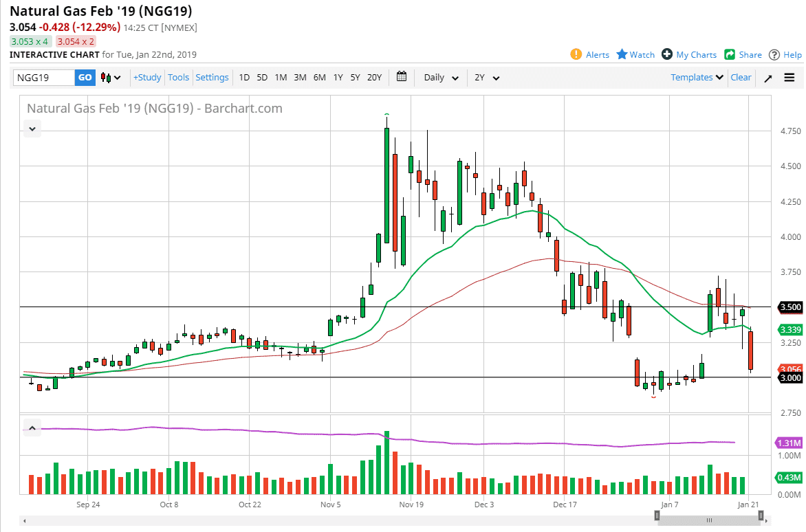
Task: Add symbol to Watch list star
Action: coord(622,54)
